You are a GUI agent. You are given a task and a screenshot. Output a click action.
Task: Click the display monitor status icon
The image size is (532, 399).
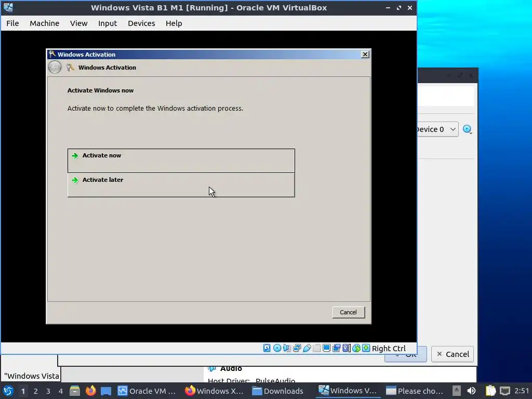326,348
